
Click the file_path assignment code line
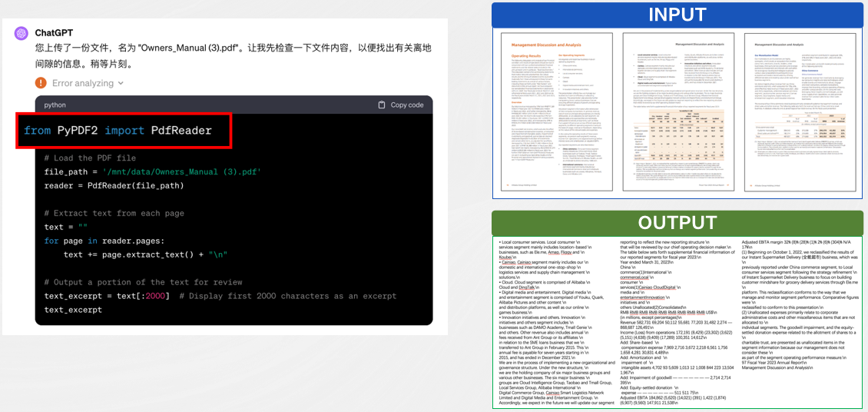click(152, 172)
